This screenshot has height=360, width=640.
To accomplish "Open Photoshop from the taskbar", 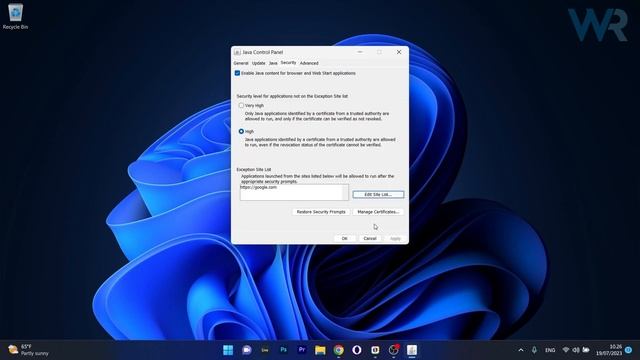I will (283, 350).
